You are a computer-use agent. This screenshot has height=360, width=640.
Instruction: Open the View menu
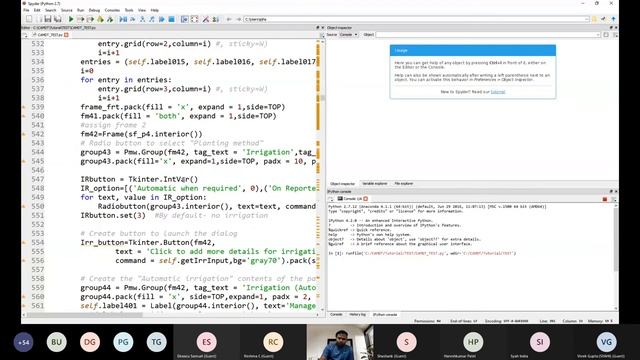pyautogui.click(x=142, y=10)
